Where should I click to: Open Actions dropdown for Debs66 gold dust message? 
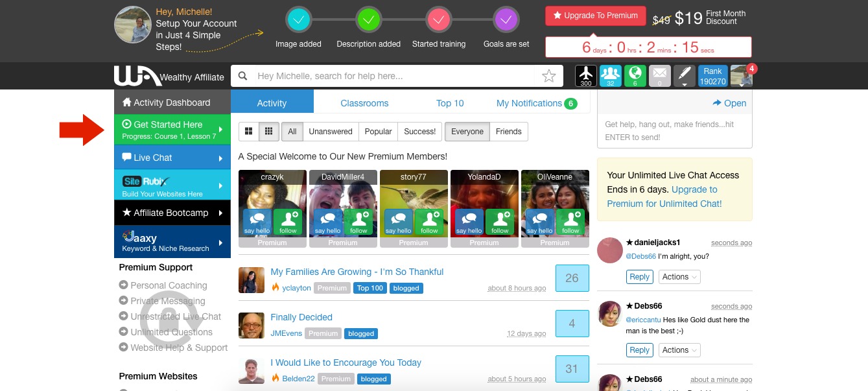[x=679, y=350]
